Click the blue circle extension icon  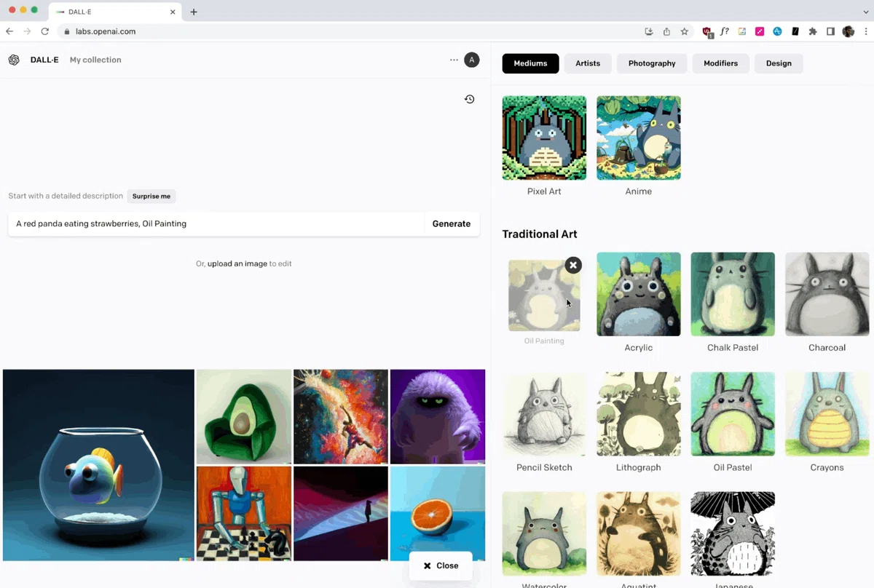(x=777, y=31)
